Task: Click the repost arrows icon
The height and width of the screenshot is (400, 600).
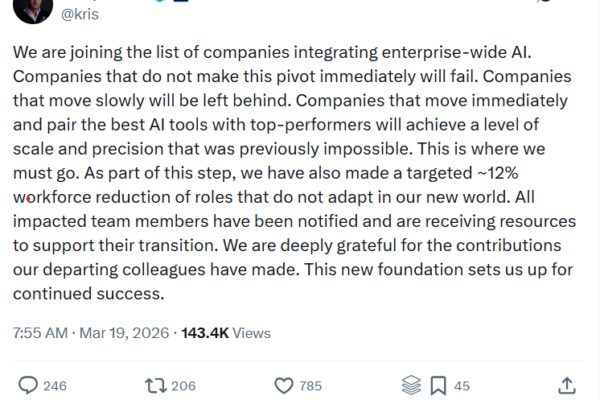Action: pyautogui.click(x=154, y=385)
